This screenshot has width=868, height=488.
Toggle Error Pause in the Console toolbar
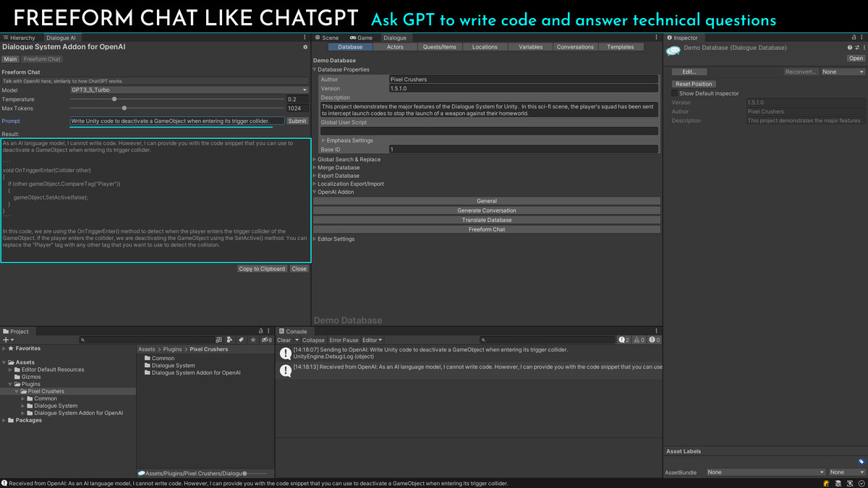(344, 340)
